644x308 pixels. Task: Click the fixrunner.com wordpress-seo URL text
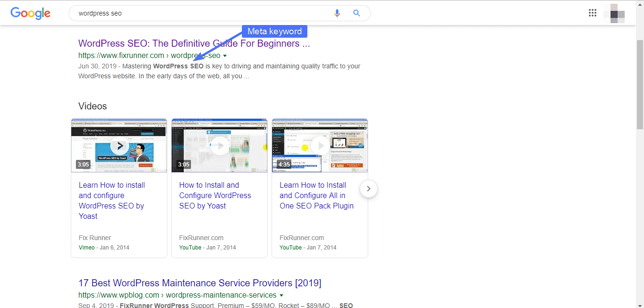149,56
